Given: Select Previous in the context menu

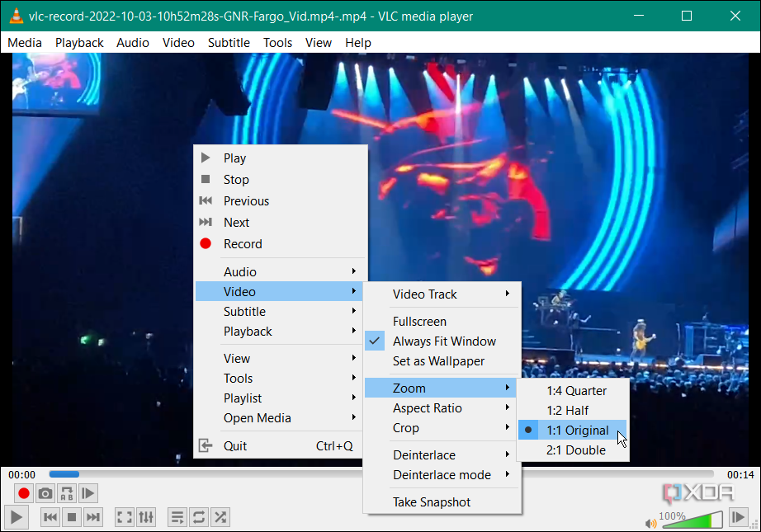Looking at the screenshot, I should tap(280, 200).
